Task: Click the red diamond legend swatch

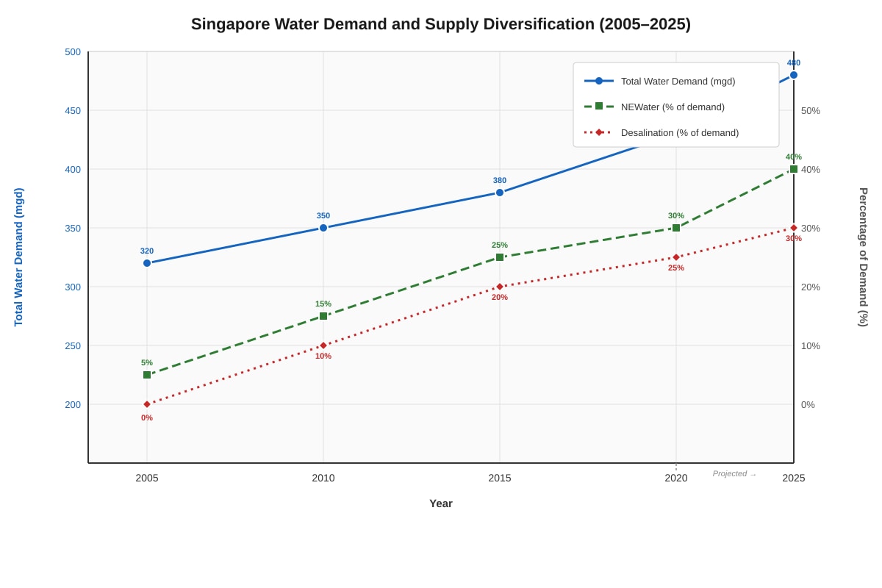Action: (x=599, y=132)
